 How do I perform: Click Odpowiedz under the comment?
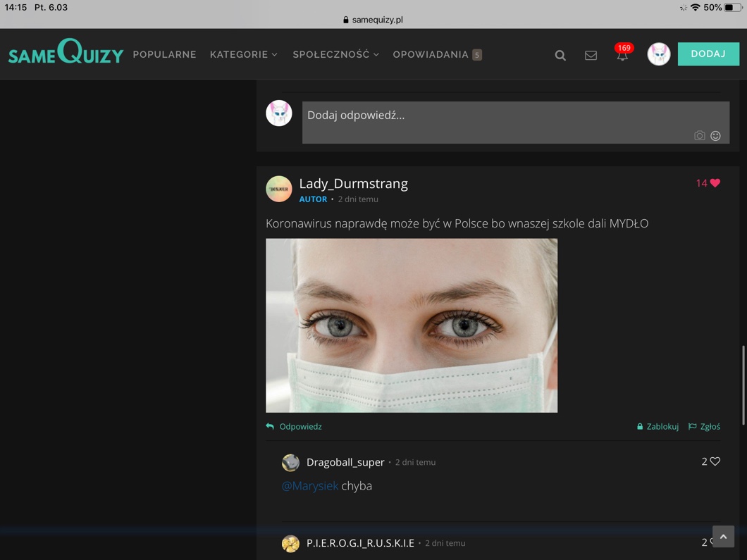tap(295, 426)
